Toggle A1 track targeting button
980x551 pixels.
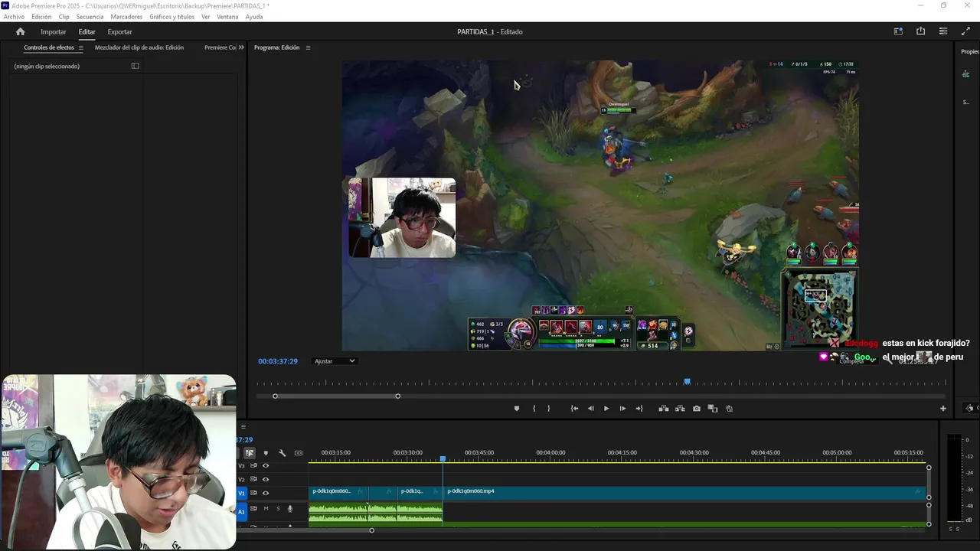(242, 510)
